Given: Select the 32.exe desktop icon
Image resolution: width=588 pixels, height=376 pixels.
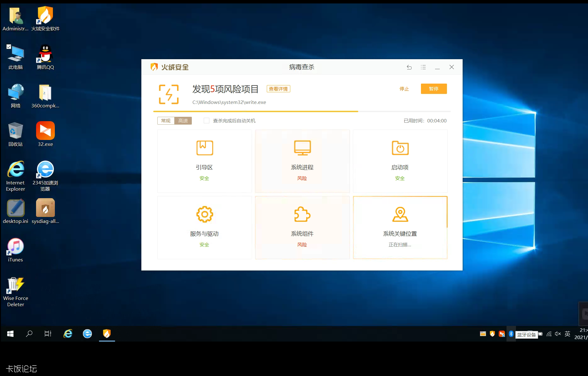Looking at the screenshot, I should [x=45, y=134].
